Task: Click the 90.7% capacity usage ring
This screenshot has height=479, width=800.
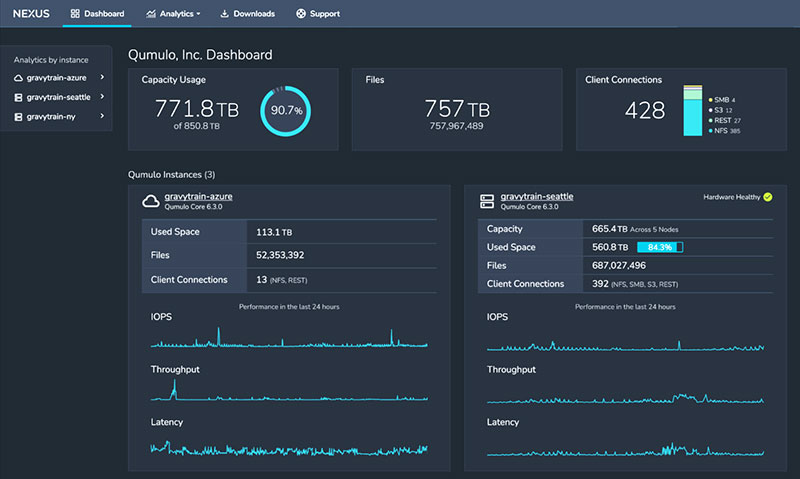Action: coord(287,110)
